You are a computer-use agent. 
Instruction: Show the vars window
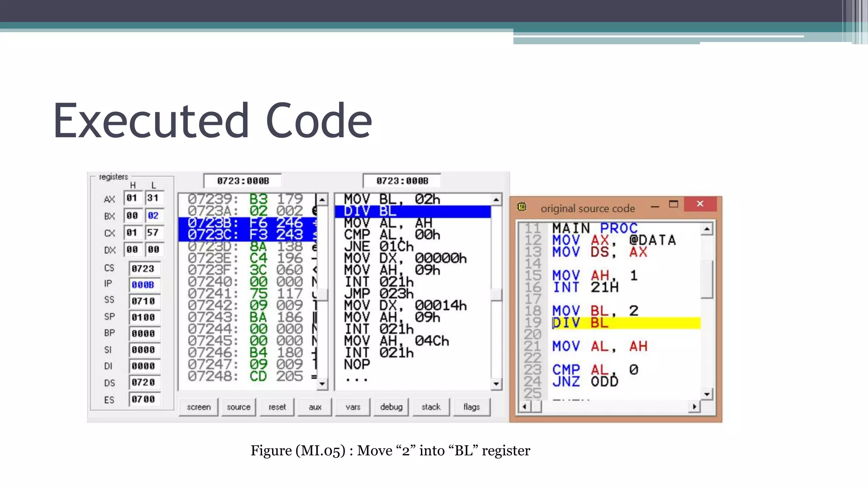(353, 407)
